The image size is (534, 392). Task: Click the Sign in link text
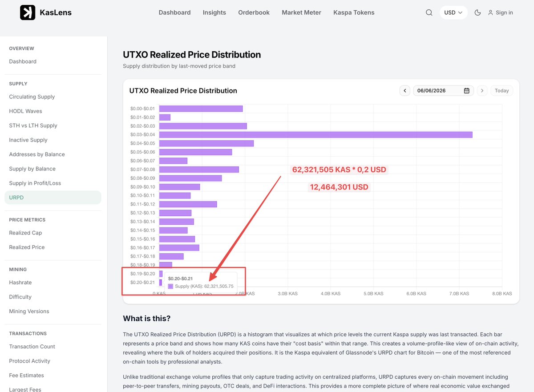coord(504,12)
